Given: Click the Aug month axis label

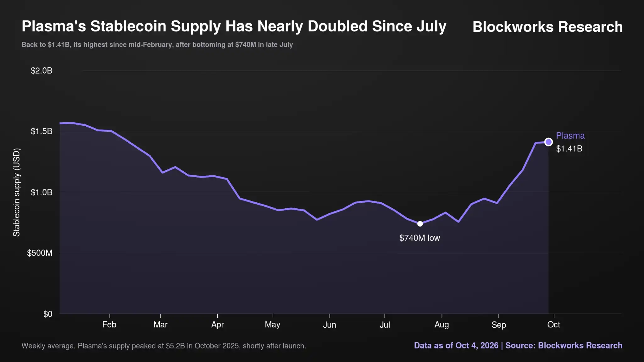Looking at the screenshot, I should click(x=442, y=325).
